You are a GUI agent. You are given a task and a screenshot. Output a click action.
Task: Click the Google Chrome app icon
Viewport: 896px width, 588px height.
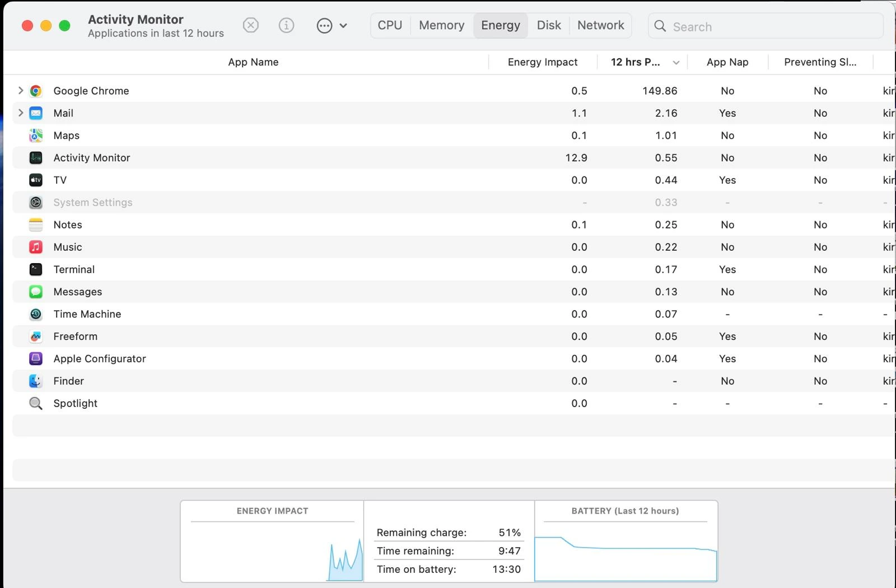(x=36, y=91)
